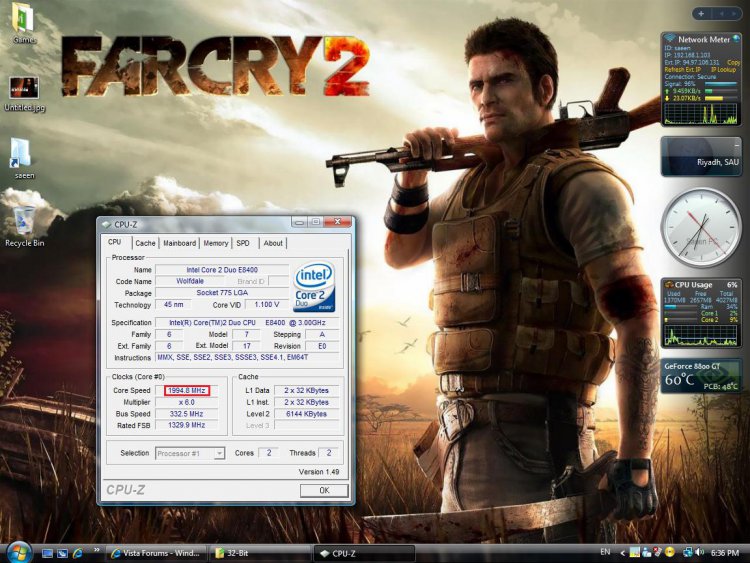Screen dimensions: 750x563
Task: Click the Signal strength bar
Action: [x=721, y=84]
